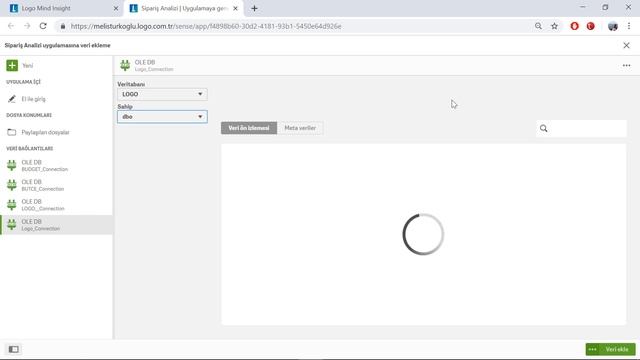Image resolution: width=640 pixels, height=360 pixels.
Task: Click the green Yeni plus icon
Action: (12, 65)
